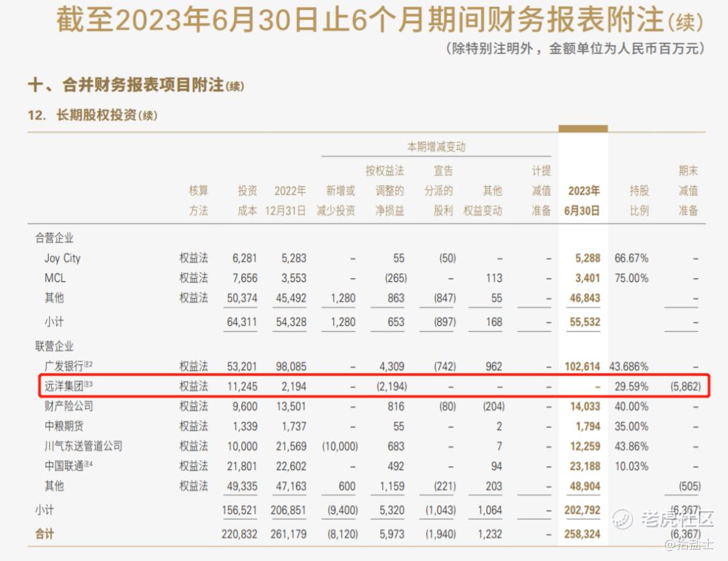Click the 核算方法 column header
This screenshot has height=561, width=728.
pyautogui.click(x=199, y=200)
